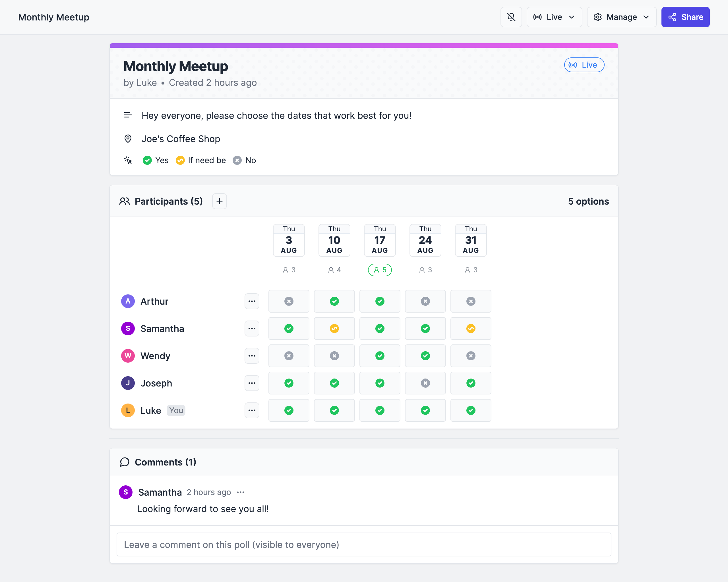Click Joseph's participant options menu
The width and height of the screenshot is (728, 582).
point(252,383)
